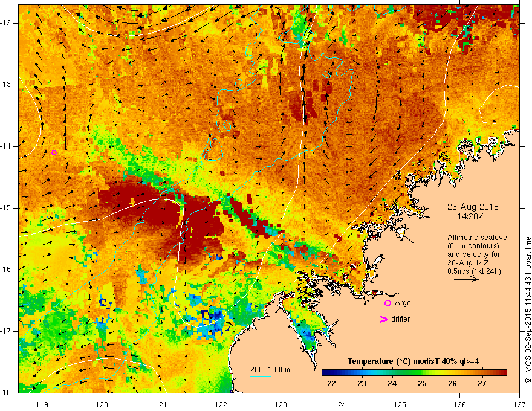532x411 pixels.
Task: Click the latitude axis label -12
Action: coord(6,23)
